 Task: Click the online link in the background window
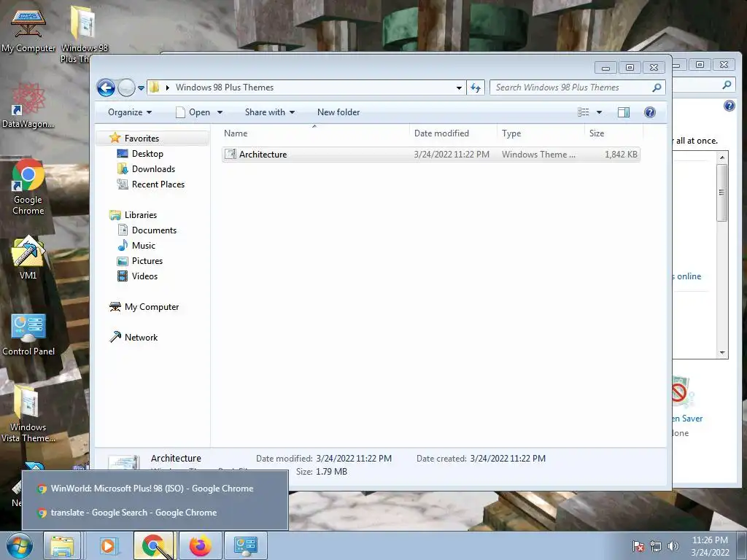[x=689, y=276]
